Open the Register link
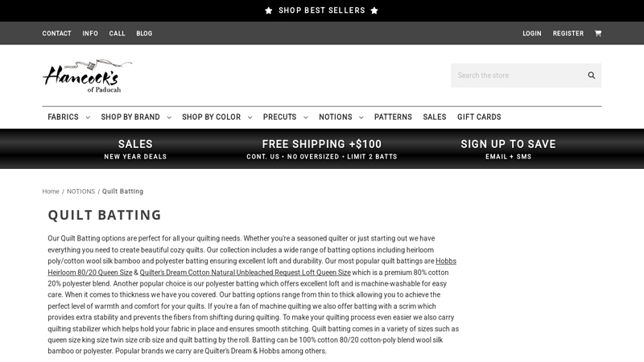This screenshot has width=644, height=362. (568, 34)
